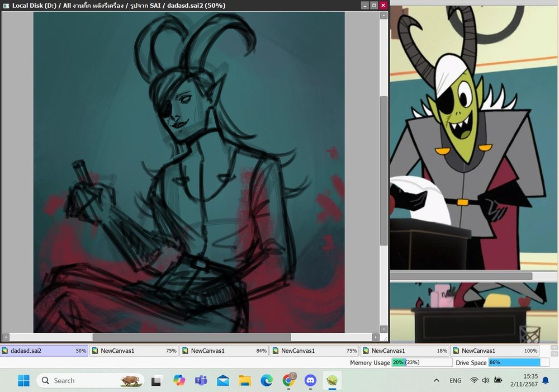
Task: Open the ENG input language switcher
Action: coord(456,381)
